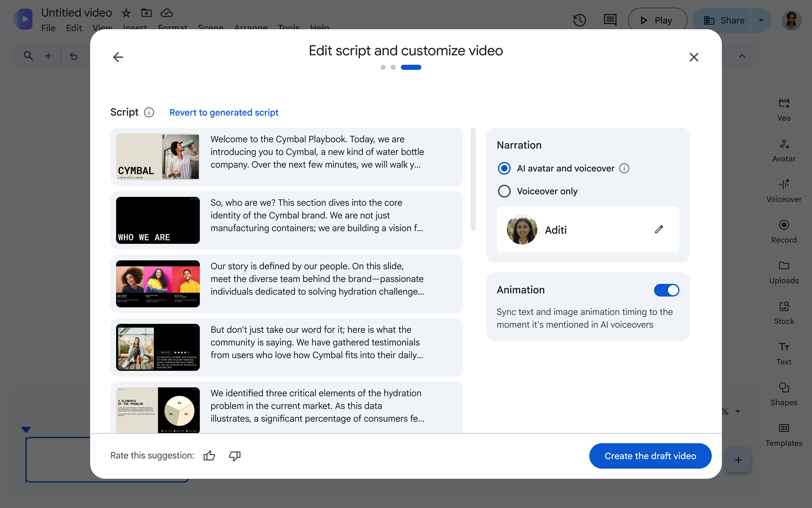
Task: Open the Script info tooltip icon
Action: point(149,113)
